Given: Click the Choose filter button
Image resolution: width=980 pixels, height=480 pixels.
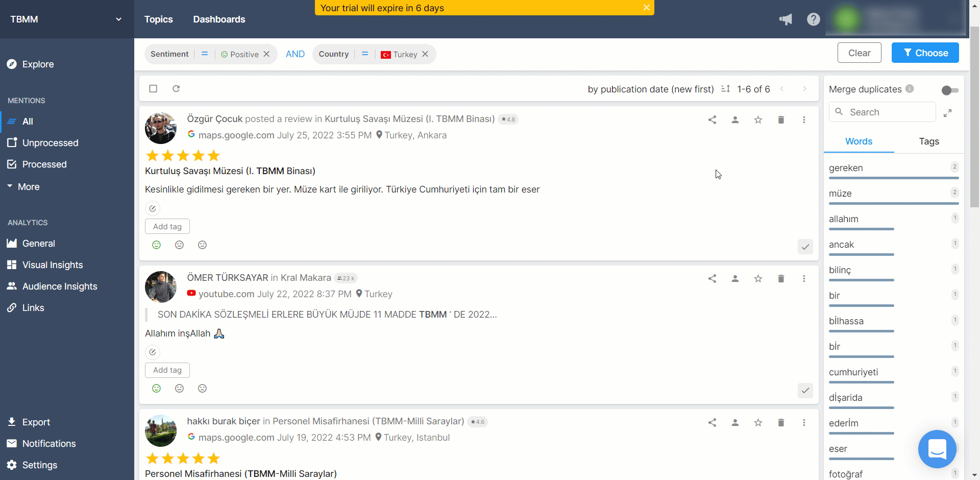Looking at the screenshot, I should click(925, 53).
